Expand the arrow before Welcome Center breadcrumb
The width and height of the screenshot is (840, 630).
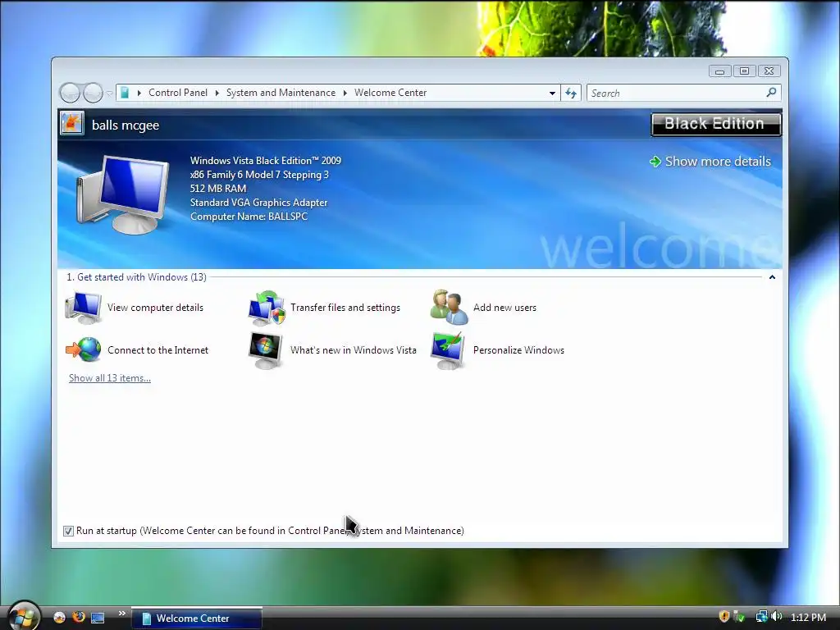345,93
